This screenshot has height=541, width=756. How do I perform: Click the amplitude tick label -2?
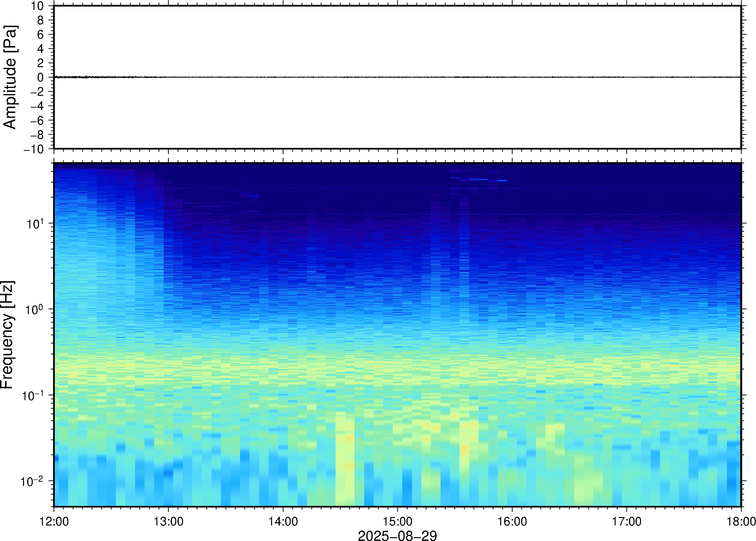pos(37,92)
